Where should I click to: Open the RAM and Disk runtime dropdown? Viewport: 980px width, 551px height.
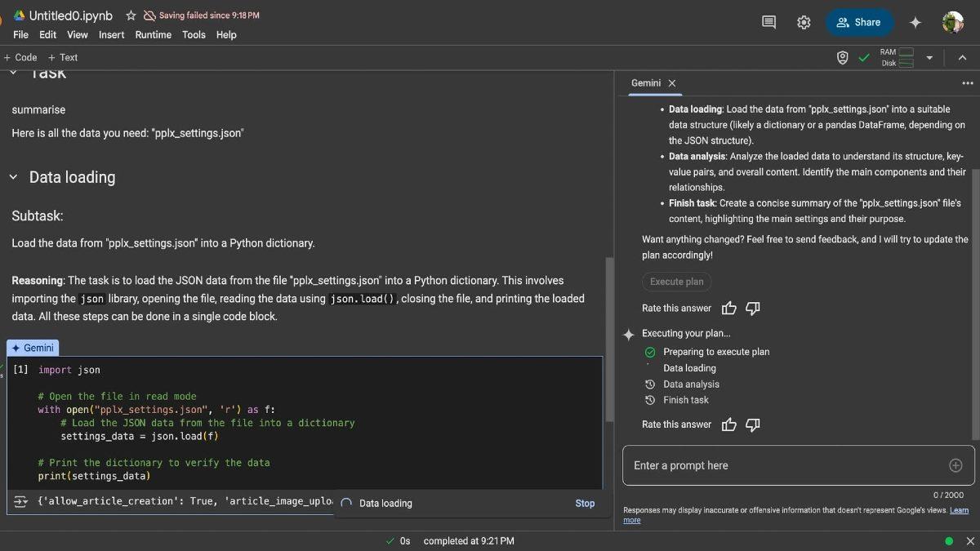coord(929,57)
